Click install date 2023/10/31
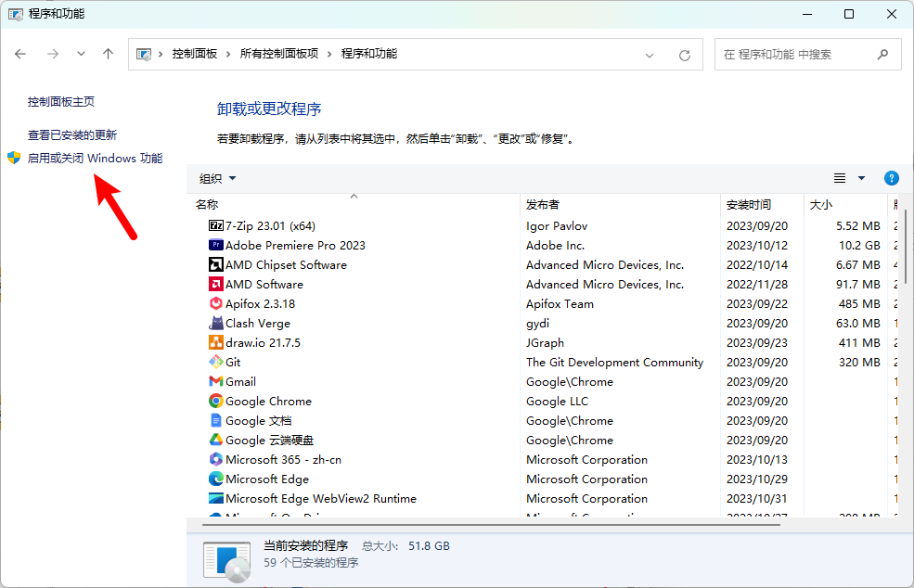The width and height of the screenshot is (914, 588). point(756,498)
